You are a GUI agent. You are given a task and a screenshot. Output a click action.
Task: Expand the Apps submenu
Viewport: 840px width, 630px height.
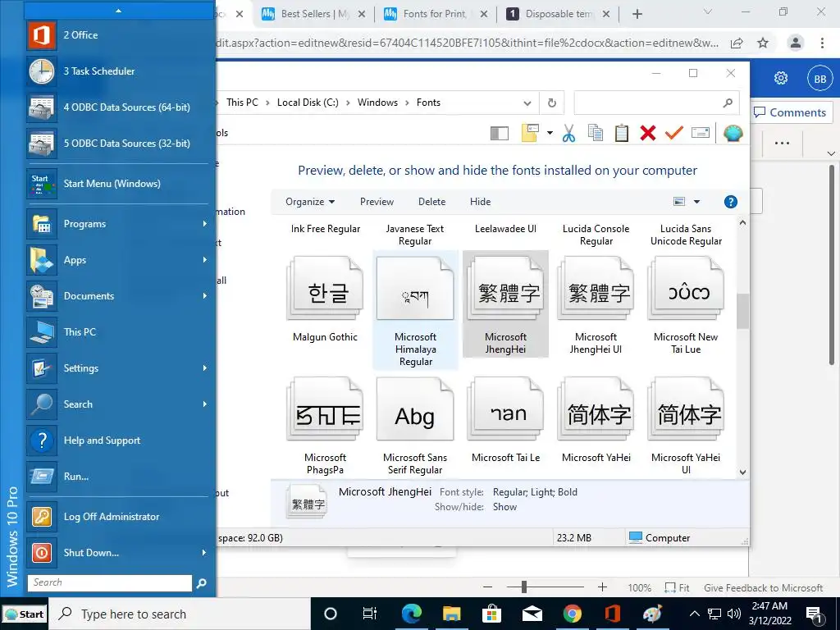tap(121, 260)
